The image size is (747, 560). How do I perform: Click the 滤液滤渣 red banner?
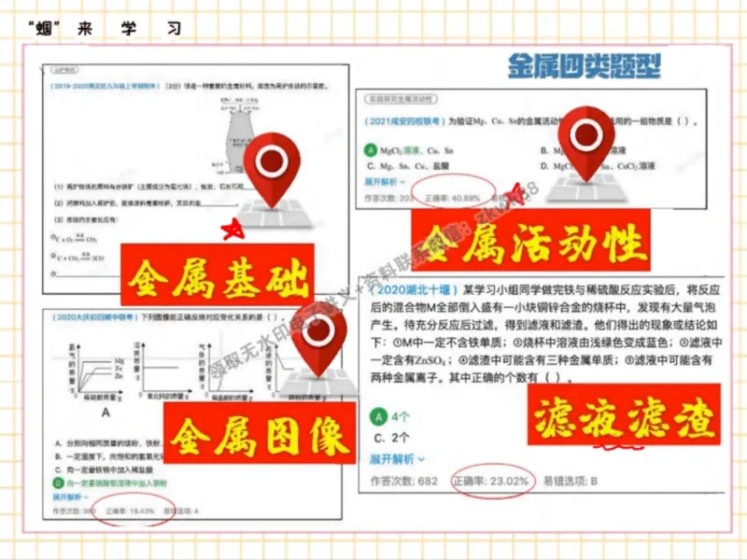(624, 414)
